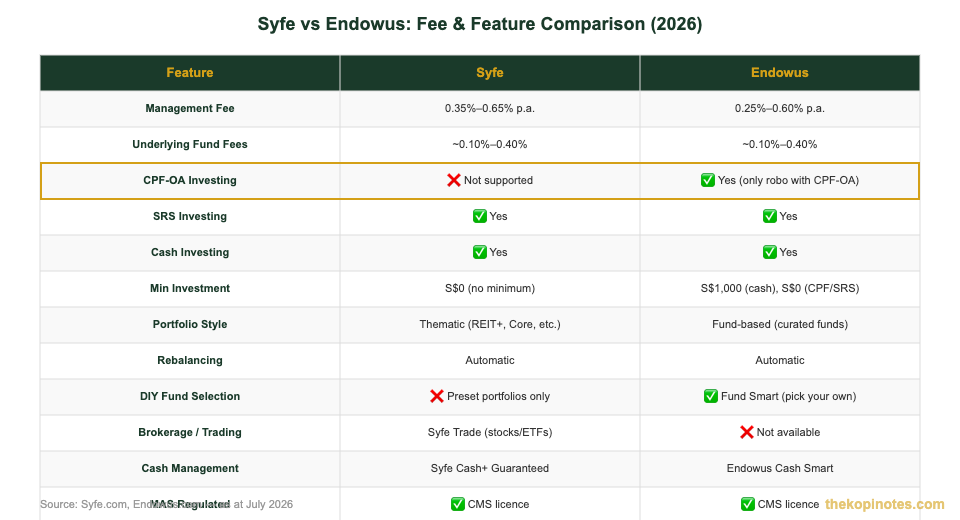This screenshot has height=520, width=960.
Task: Click Syfe Cash+ Guaranteed cell
Action: (490, 469)
